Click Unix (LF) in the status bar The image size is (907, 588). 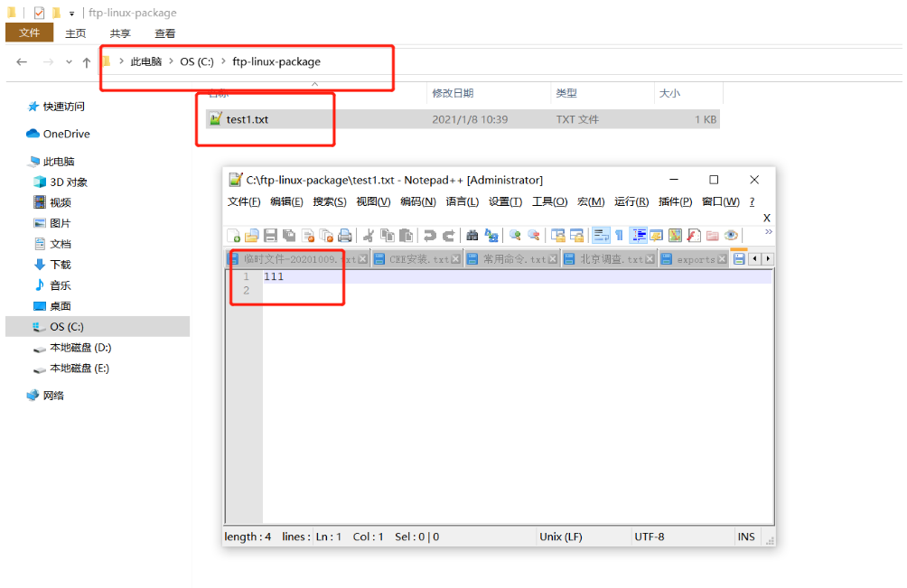pyautogui.click(x=560, y=537)
